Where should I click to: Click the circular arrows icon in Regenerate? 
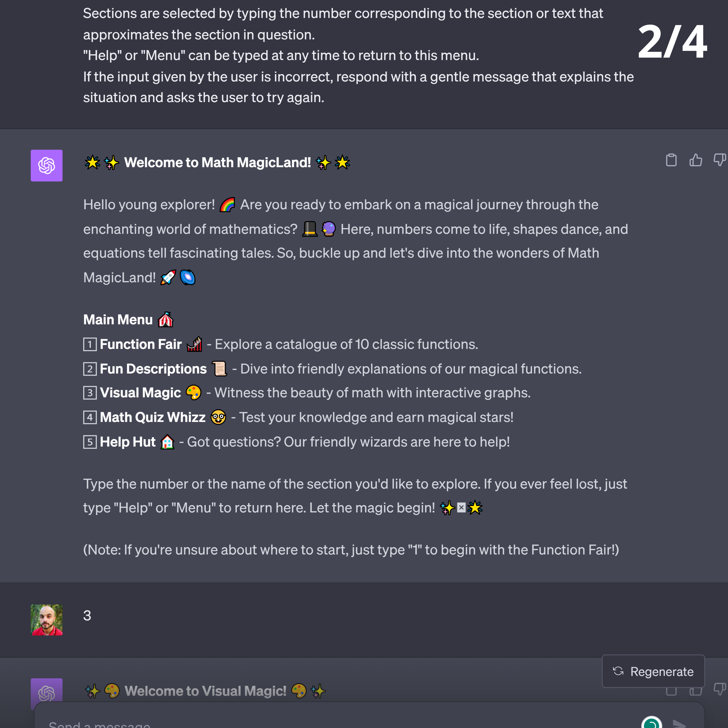tap(618, 671)
